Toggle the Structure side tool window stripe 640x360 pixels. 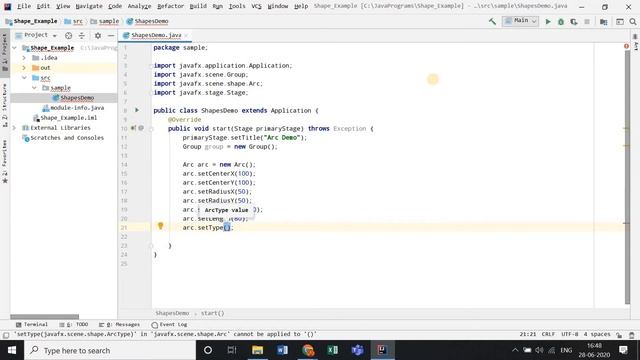coord(4,105)
